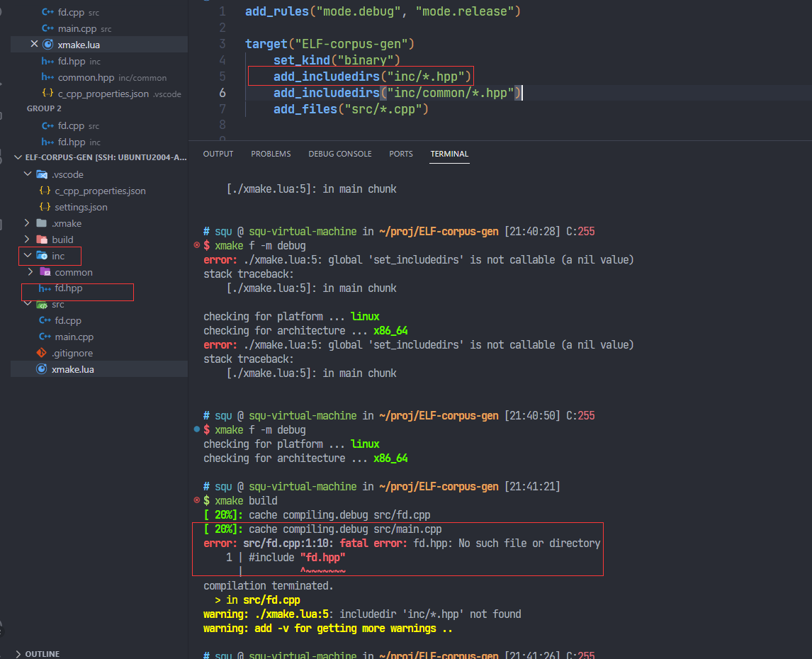Click the JSON icon of c_cpp_properties.json in the explorer tree
This screenshot has width=812, height=659.
click(45, 191)
